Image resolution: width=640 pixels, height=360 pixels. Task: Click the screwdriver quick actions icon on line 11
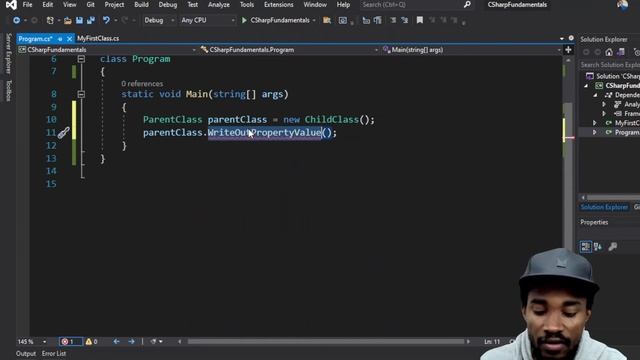tap(63, 133)
